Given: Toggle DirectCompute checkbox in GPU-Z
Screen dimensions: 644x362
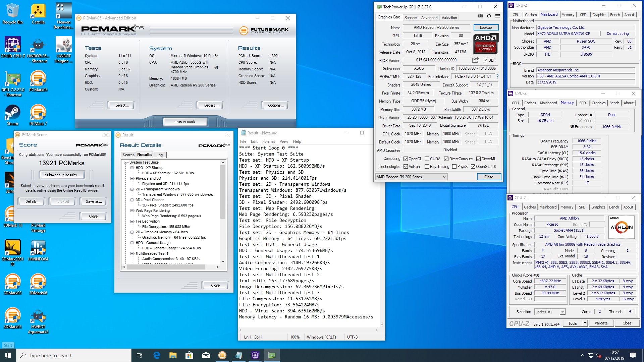Looking at the screenshot, I should click(446, 159).
